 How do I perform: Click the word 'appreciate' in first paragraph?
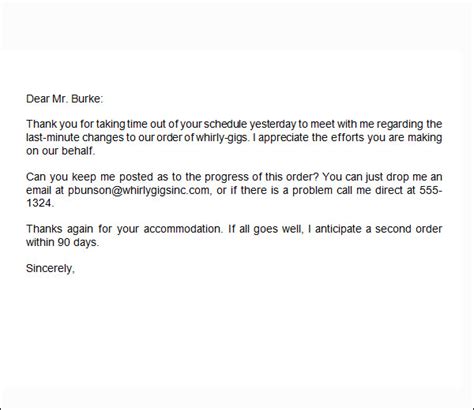point(283,138)
